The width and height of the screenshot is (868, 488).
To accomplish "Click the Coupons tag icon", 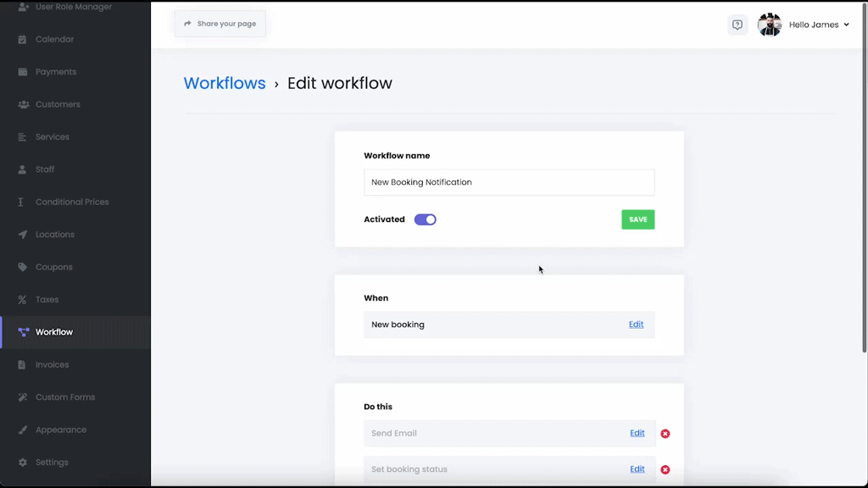I will (23, 268).
